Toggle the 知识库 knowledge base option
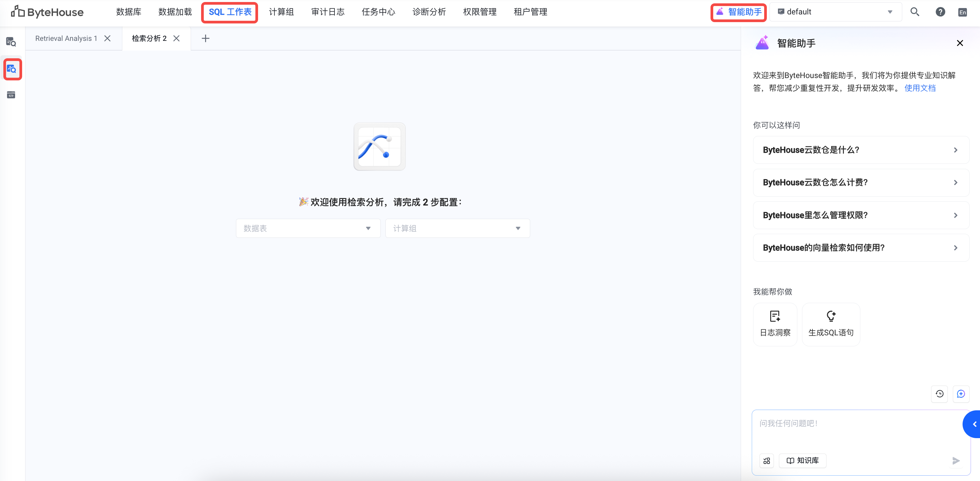Image resolution: width=980 pixels, height=481 pixels. [x=802, y=461]
